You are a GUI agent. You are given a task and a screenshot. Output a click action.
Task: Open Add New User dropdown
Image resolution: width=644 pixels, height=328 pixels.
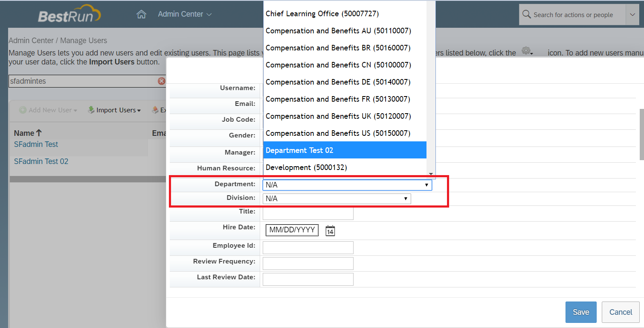(x=48, y=110)
